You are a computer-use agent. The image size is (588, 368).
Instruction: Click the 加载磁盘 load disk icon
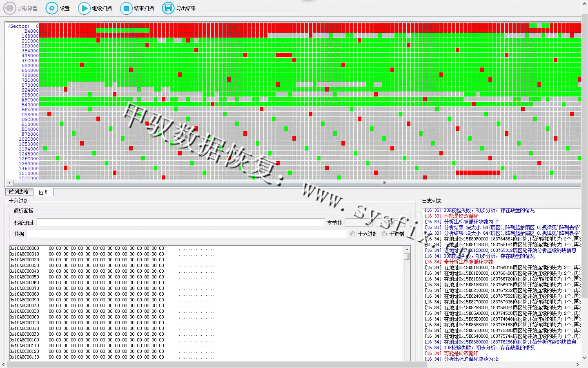(10, 8)
